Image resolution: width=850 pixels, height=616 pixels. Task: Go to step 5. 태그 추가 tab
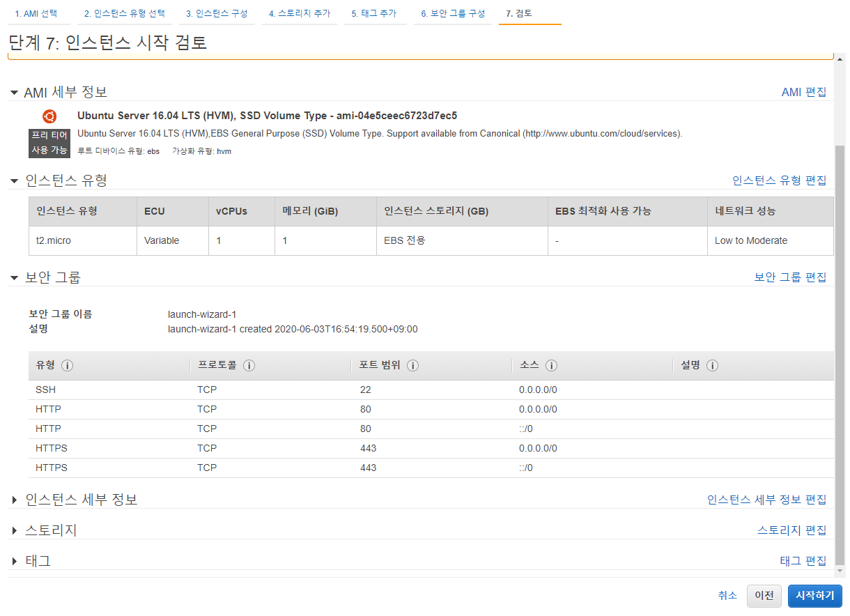tap(374, 14)
